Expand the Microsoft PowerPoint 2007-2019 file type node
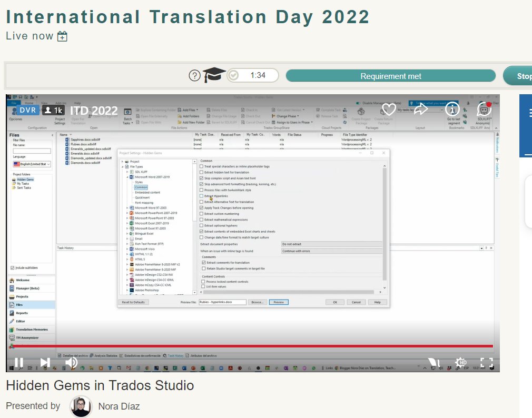The height and width of the screenshot is (418, 532). tap(127, 213)
